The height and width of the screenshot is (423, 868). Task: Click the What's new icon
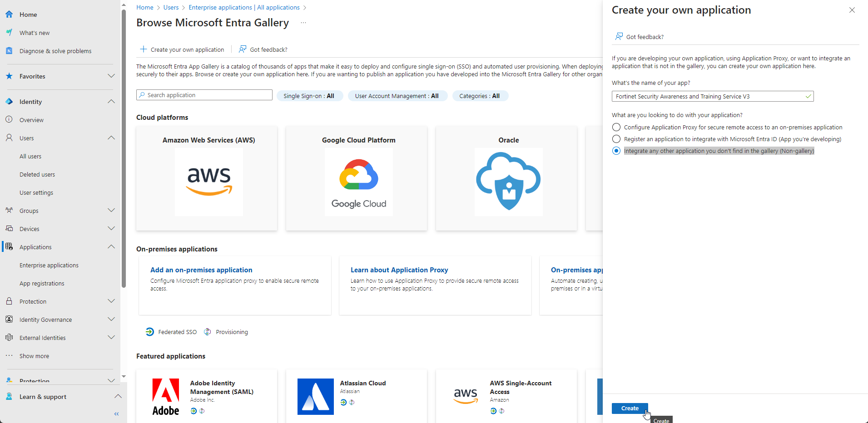(x=9, y=33)
